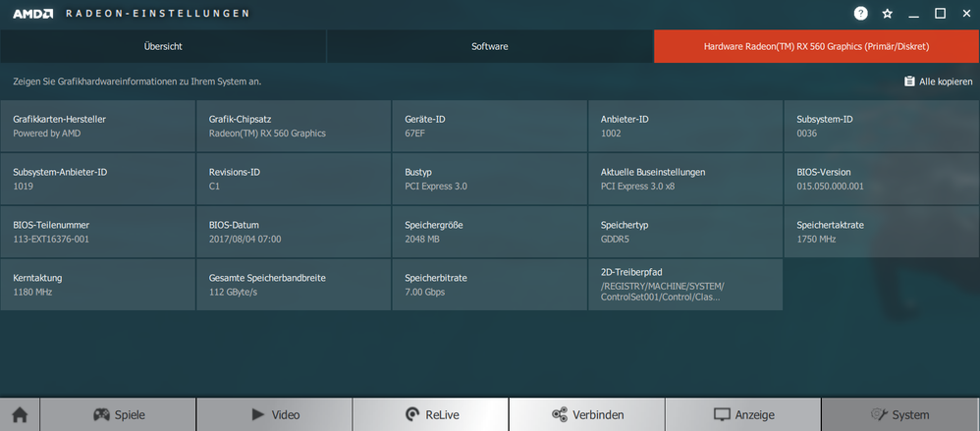980x431 pixels.
Task: Click the Home icon in bottom bar
Action: (20, 414)
